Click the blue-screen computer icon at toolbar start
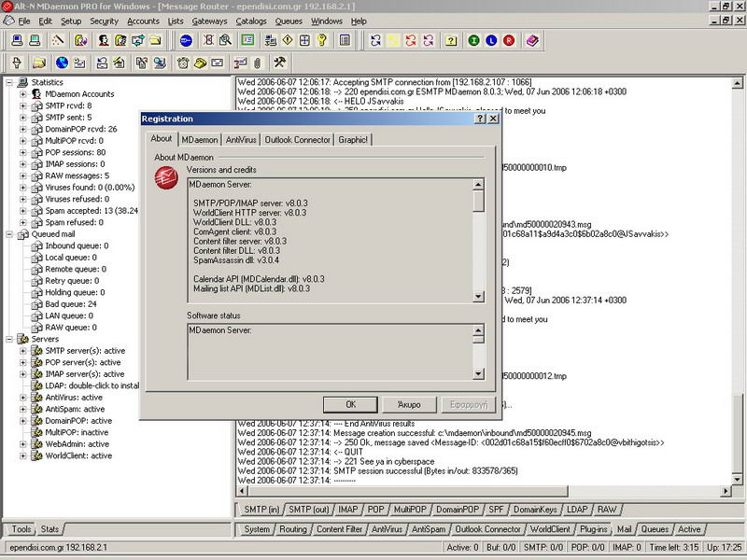The height and width of the screenshot is (560, 747). pos(17,40)
